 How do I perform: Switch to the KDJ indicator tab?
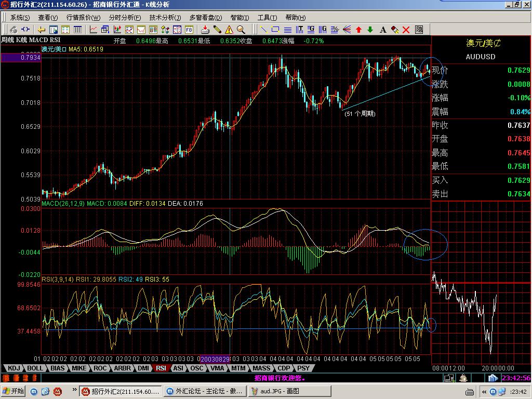click(x=14, y=368)
